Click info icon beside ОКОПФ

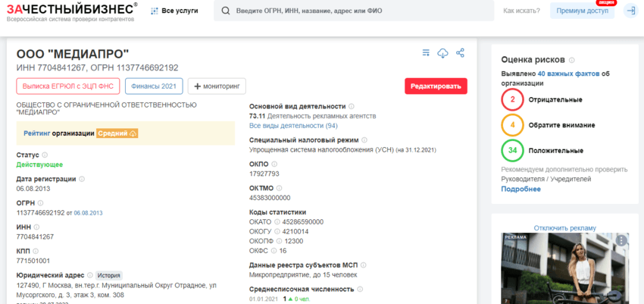[x=280, y=241]
